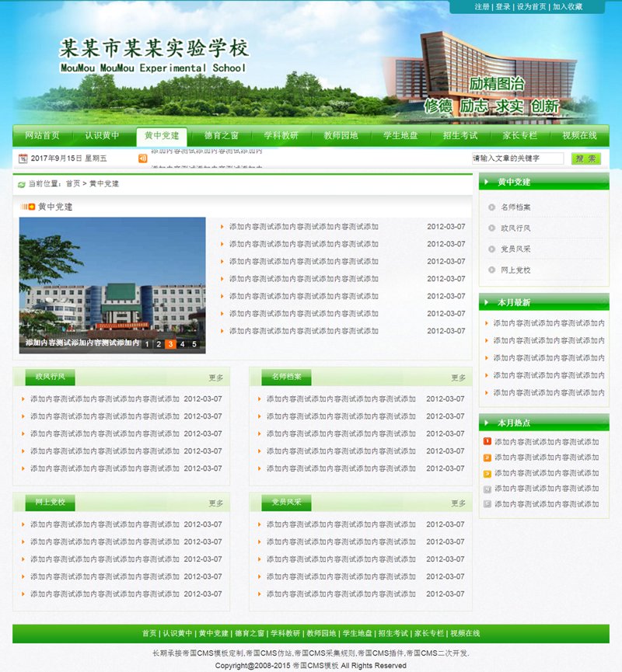622x672 pixels.
Task: Open the 政风行风 section title tab
Action: [51, 377]
